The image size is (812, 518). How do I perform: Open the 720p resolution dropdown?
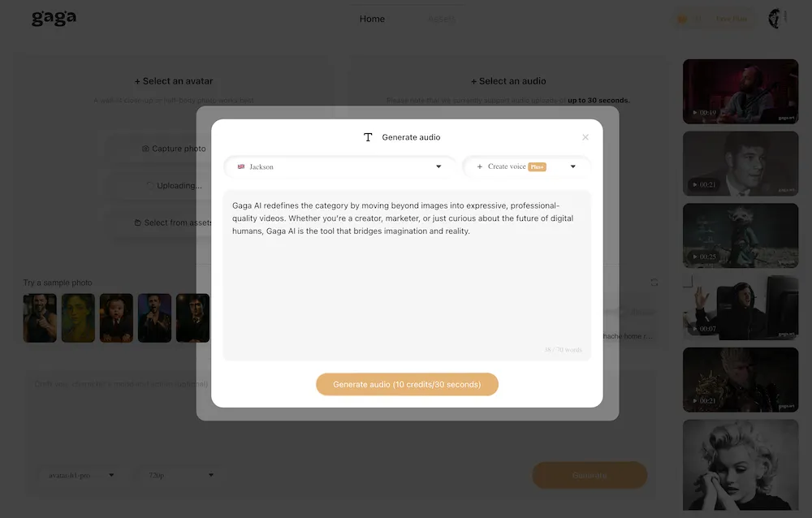click(181, 475)
